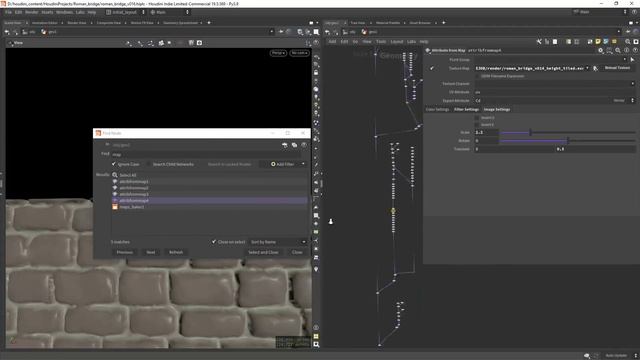Open network editor Layout menu
This screenshot has width=640, height=360.
point(397,42)
